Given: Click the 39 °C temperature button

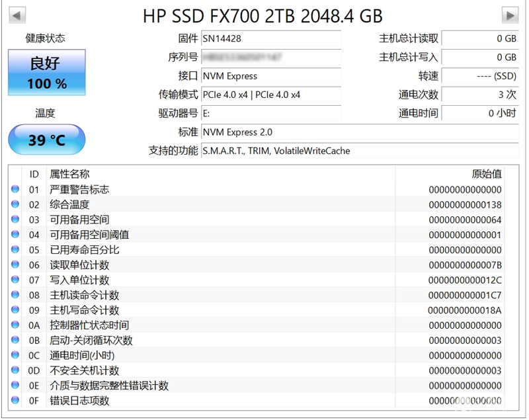Looking at the screenshot, I should pos(47,140).
